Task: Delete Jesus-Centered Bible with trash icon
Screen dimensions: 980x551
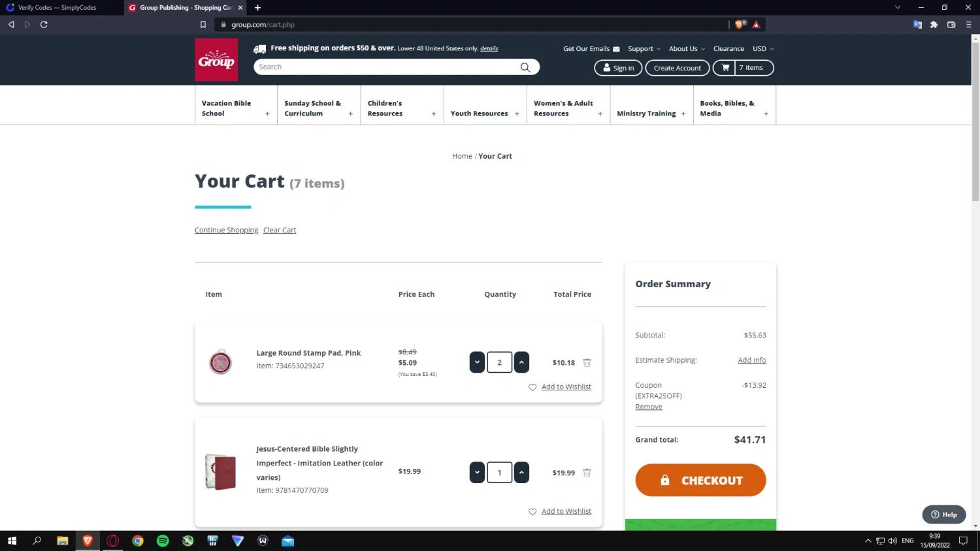Action: point(587,473)
